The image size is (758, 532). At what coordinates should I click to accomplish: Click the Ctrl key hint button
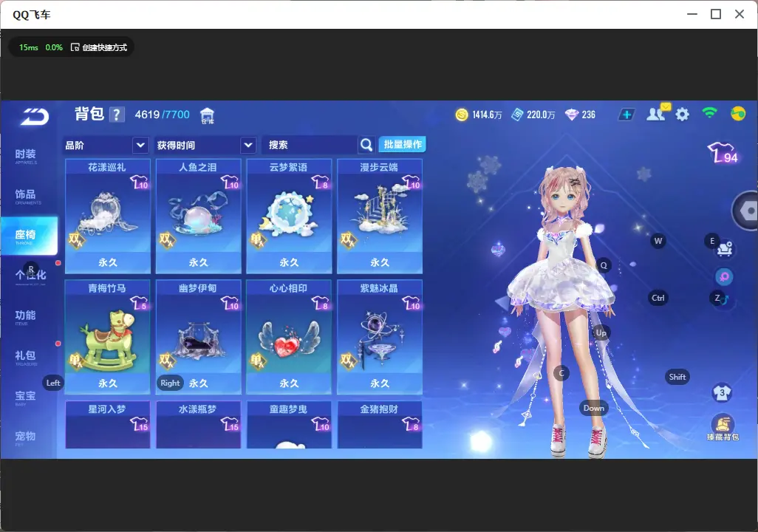coord(658,298)
